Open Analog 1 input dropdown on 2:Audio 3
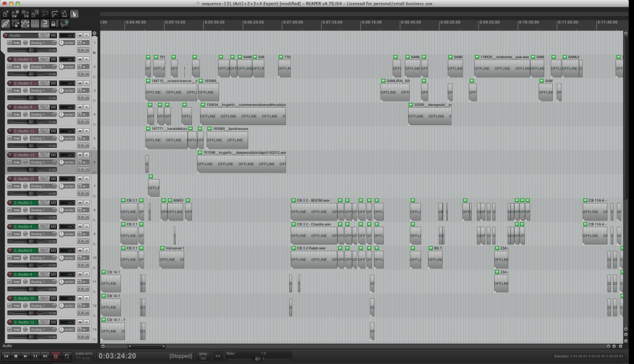Image resolution: width=634 pixels, height=364 pixels. pos(43,90)
